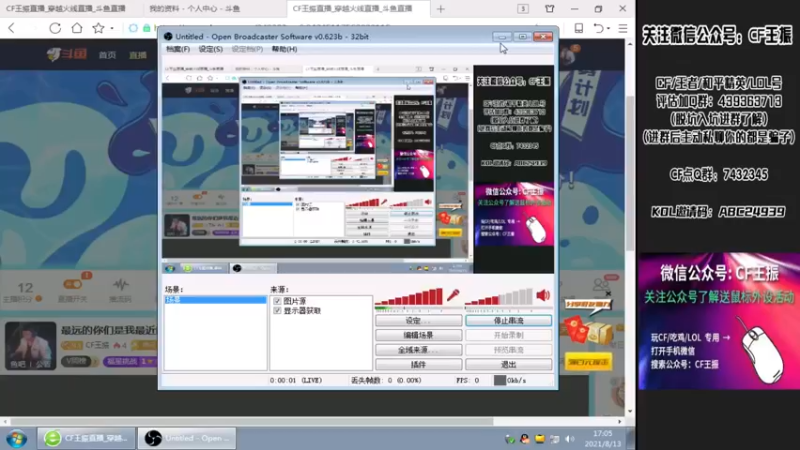This screenshot has width=800, height=450.
Task: Open the 档案(F) menu in OBS
Action: (178, 49)
